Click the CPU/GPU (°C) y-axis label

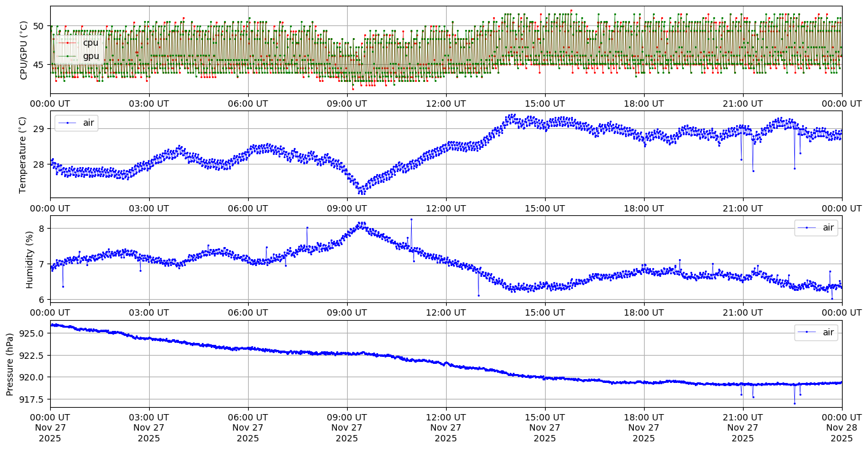coord(24,50)
